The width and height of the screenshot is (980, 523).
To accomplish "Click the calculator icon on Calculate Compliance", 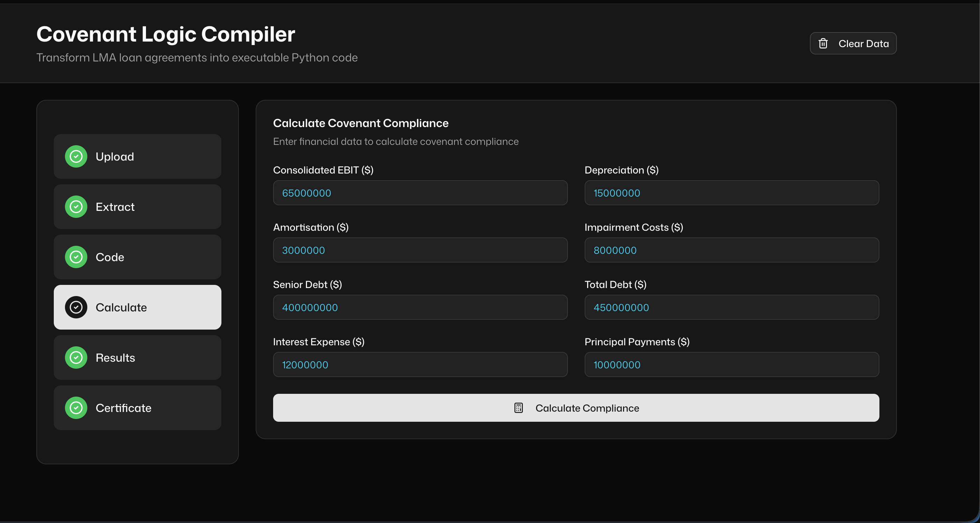I will (x=518, y=408).
